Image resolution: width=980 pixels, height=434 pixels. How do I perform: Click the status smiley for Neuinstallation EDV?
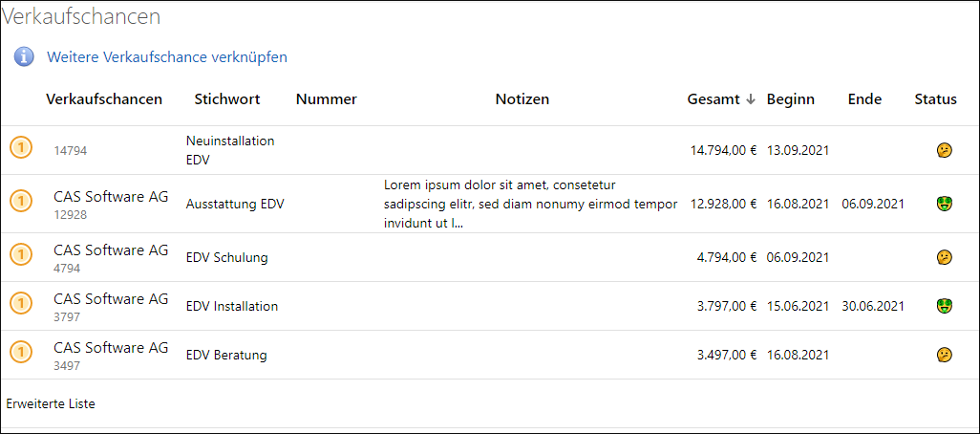click(944, 150)
